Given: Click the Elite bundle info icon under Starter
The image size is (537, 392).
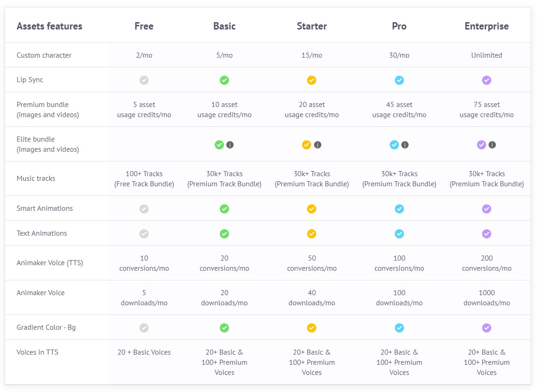Looking at the screenshot, I should [318, 145].
